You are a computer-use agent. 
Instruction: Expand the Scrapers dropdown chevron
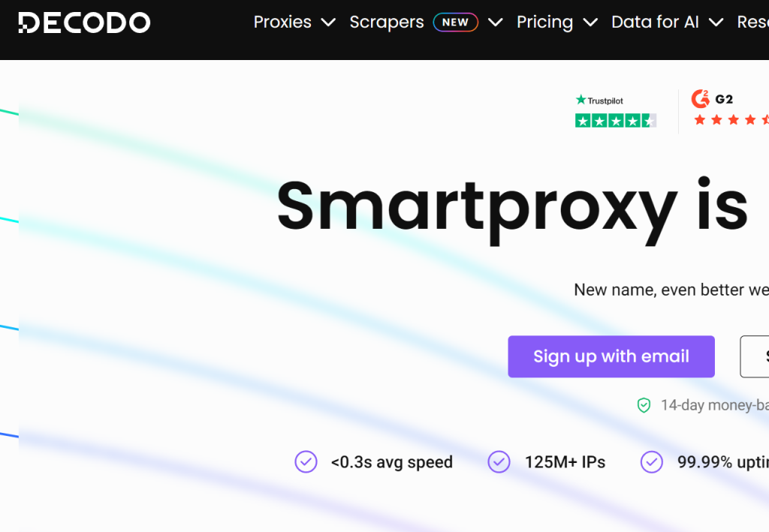coord(496,23)
